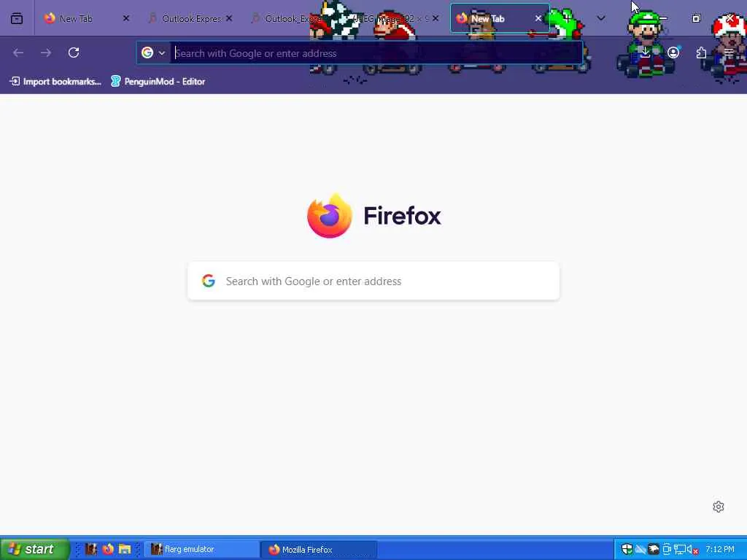Open the PenguinMod - Editor bookmark
This screenshot has width=747, height=560.
(158, 82)
